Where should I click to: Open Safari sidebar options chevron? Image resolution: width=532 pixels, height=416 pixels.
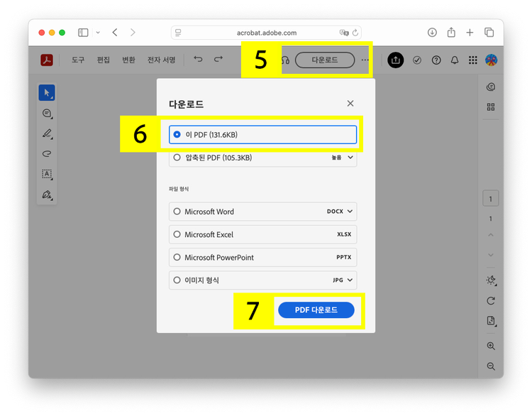click(x=98, y=33)
